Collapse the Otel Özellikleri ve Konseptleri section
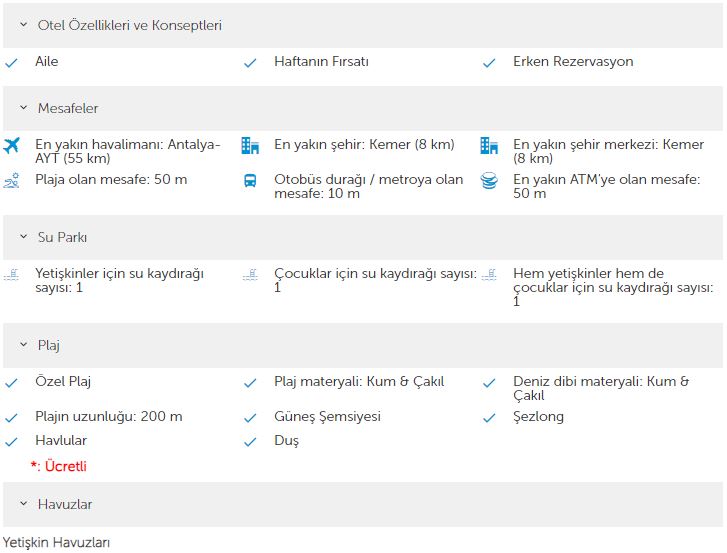Viewport: 727px width, 553px height. pos(24,25)
